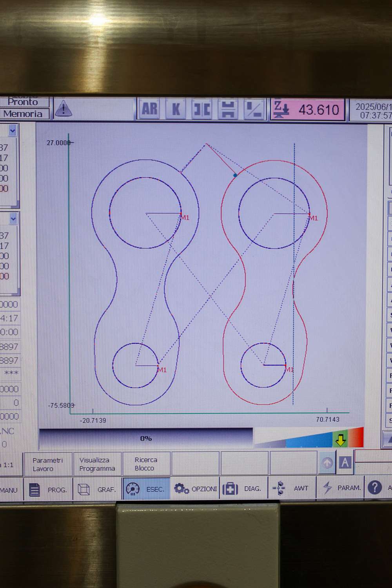The width and height of the screenshot is (392, 588).
Task: Toggle the K function button
Action: [176, 109]
